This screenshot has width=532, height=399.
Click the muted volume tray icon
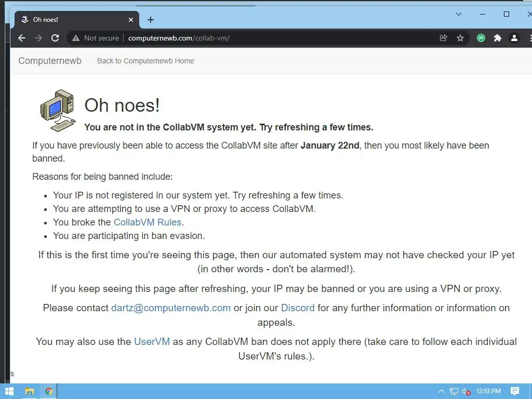click(x=466, y=392)
